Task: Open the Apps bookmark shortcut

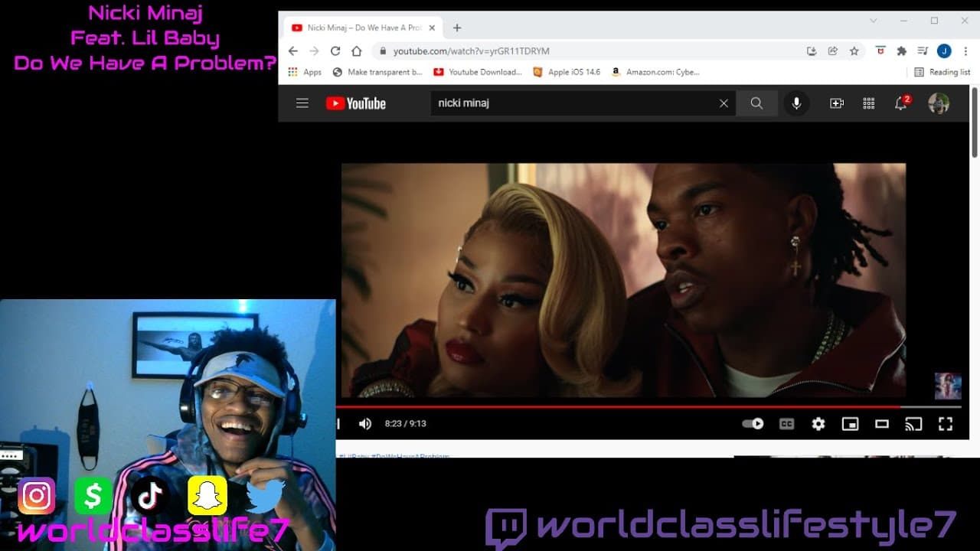Action: [305, 72]
